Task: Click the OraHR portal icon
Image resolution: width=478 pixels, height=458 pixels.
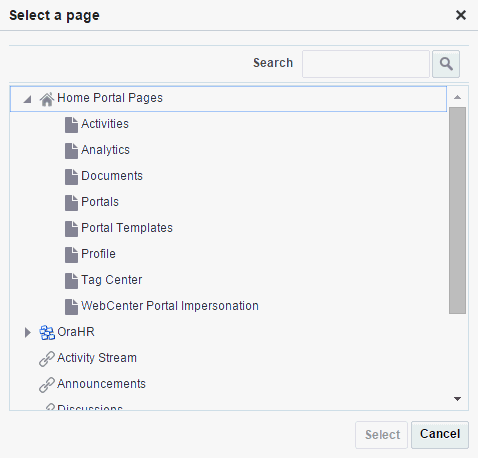Action: (47, 333)
